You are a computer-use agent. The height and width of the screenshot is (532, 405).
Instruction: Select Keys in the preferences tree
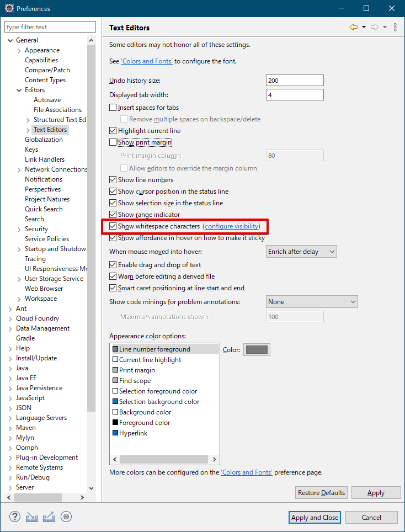point(31,150)
